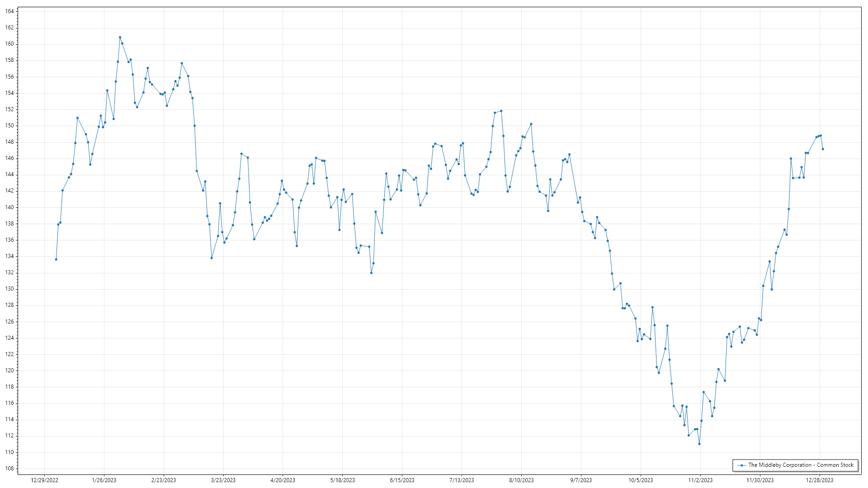Click the 164 y-axis value label
Viewport: 868px width, 488px height.
[9, 11]
